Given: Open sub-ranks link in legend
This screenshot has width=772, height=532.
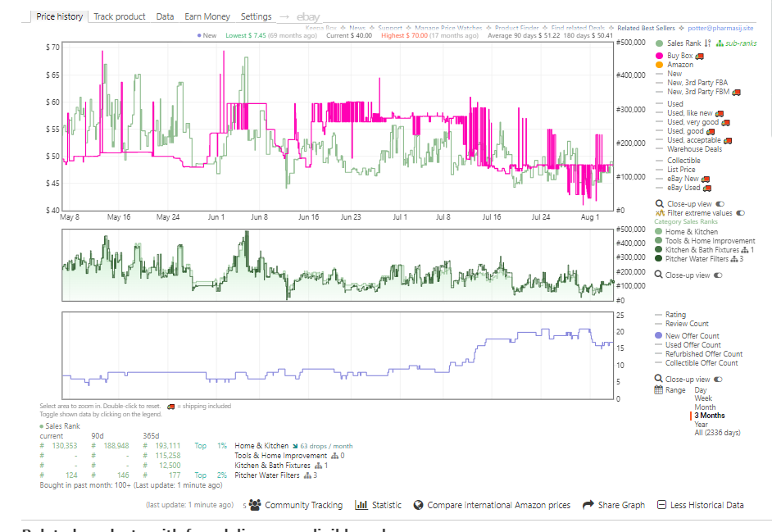Looking at the screenshot, I should (x=737, y=43).
